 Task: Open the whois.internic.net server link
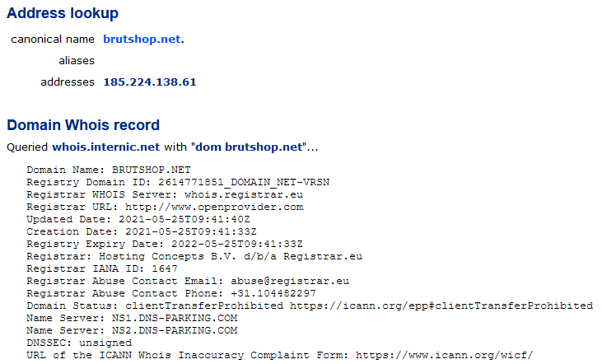tap(106, 147)
